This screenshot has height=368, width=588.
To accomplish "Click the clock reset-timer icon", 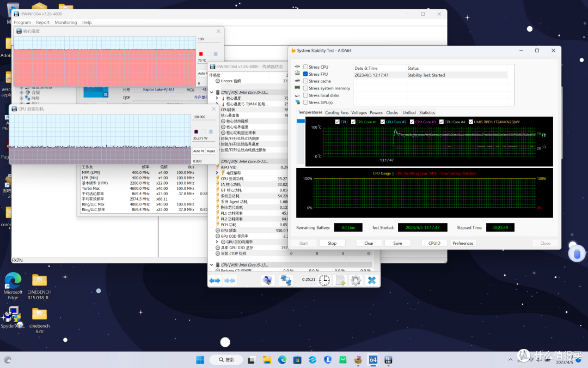I will coord(324,280).
